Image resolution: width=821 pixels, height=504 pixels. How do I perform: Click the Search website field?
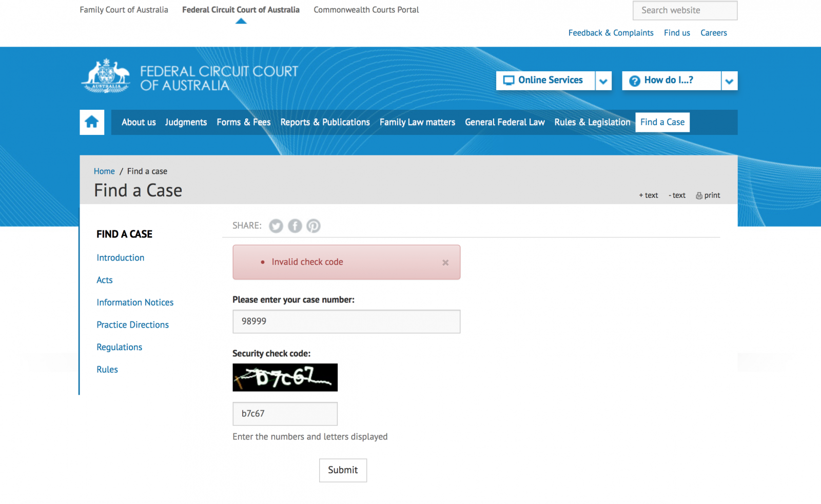pos(685,10)
